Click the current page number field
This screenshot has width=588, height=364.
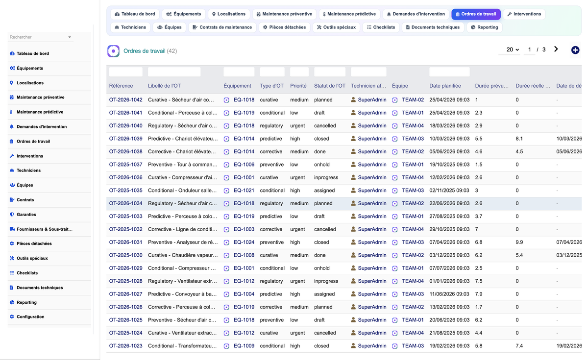tap(529, 49)
